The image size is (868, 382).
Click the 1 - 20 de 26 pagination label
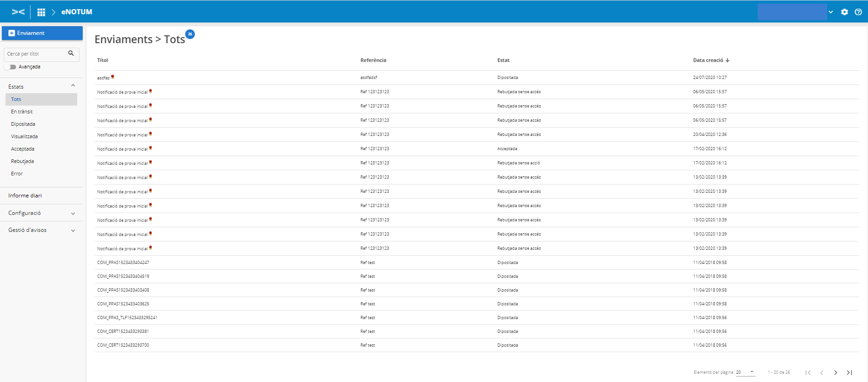(779, 372)
